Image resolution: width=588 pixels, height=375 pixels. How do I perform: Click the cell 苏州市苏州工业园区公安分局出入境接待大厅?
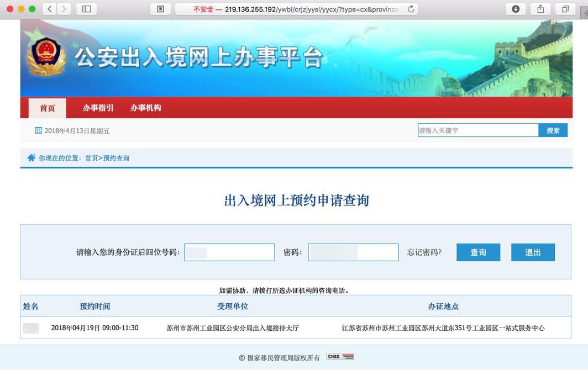233,328
